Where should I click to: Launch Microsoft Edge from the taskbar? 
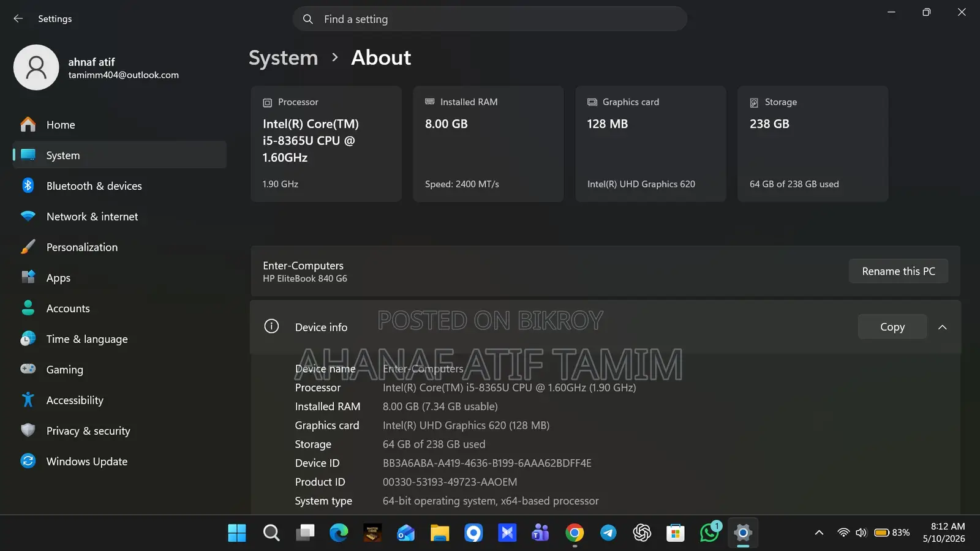point(339,533)
